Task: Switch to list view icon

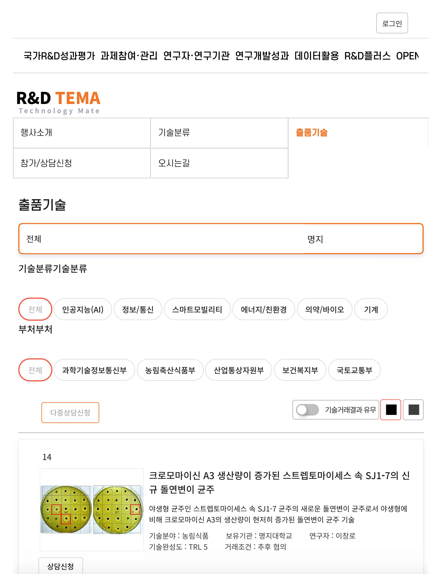Action: coord(391,410)
